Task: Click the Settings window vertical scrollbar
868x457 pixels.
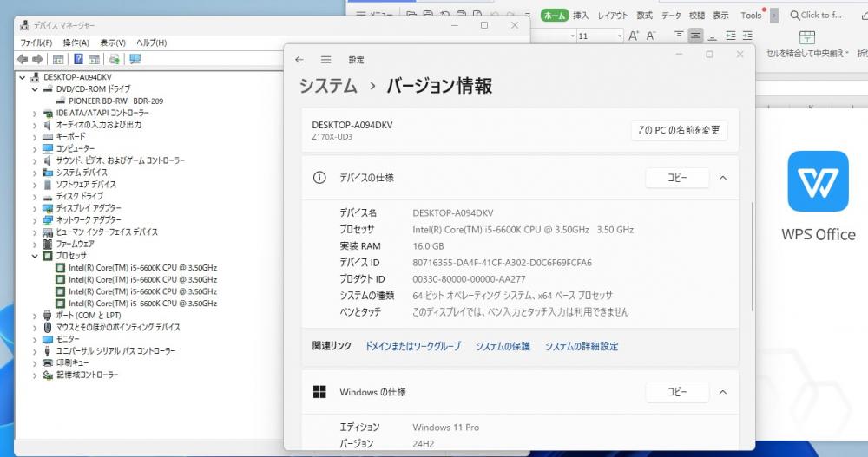Action: [x=752, y=256]
